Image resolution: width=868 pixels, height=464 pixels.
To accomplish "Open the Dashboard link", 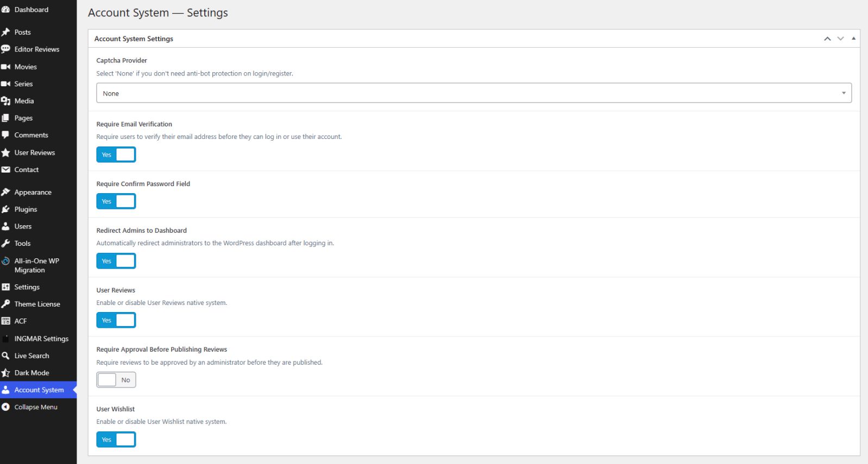I will pyautogui.click(x=31, y=10).
